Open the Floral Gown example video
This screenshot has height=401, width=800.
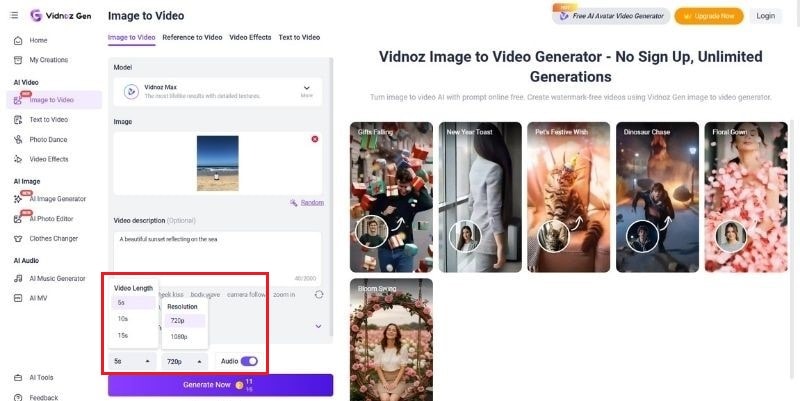[746, 197]
